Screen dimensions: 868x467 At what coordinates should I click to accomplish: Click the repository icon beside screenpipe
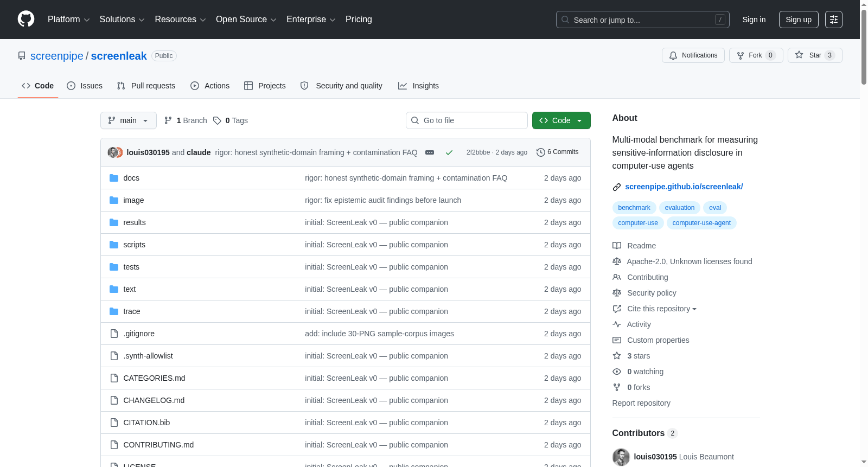[x=22, y=56]
